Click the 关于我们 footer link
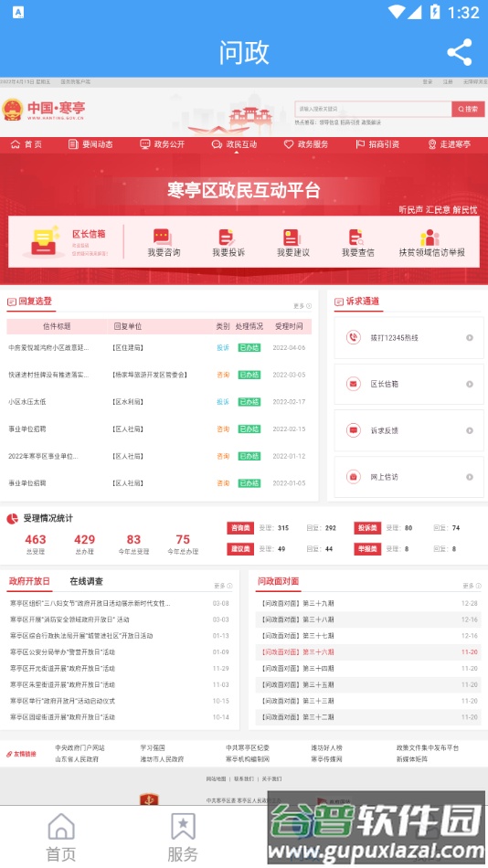This screenshot has height=868, width=488. pos(271,778)
